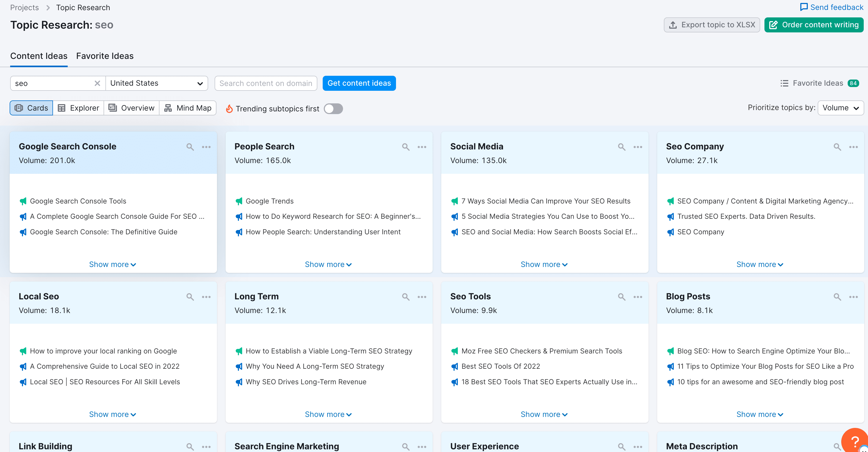Switch to Content Ideas tab
This screenshot has height=452, width=868.
click(39, 56)
